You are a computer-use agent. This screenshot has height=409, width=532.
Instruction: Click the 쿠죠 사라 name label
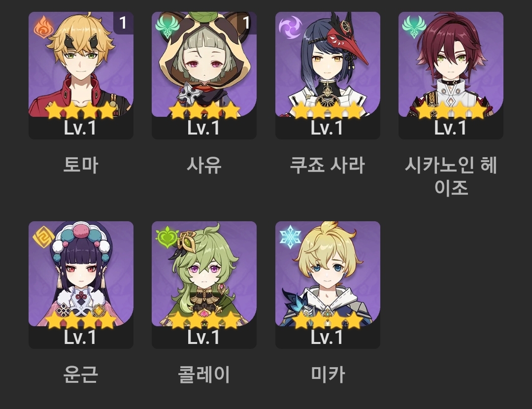328,165
